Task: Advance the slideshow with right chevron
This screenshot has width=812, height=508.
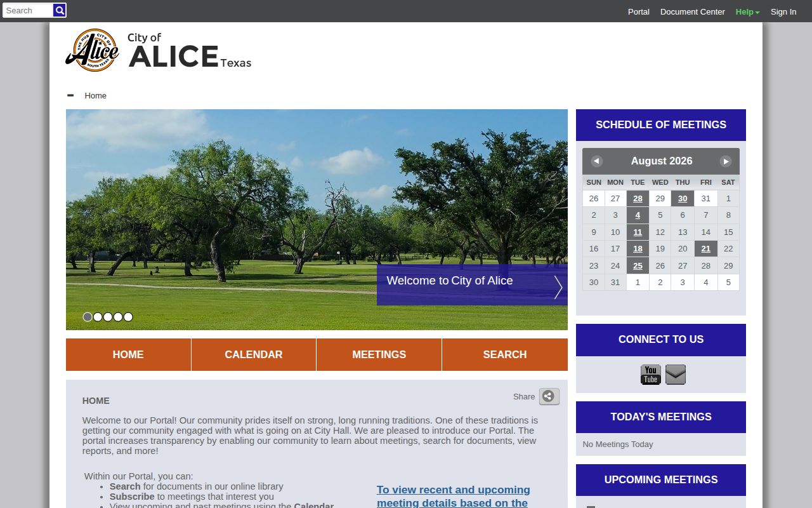Action: (x=558, y=287)
